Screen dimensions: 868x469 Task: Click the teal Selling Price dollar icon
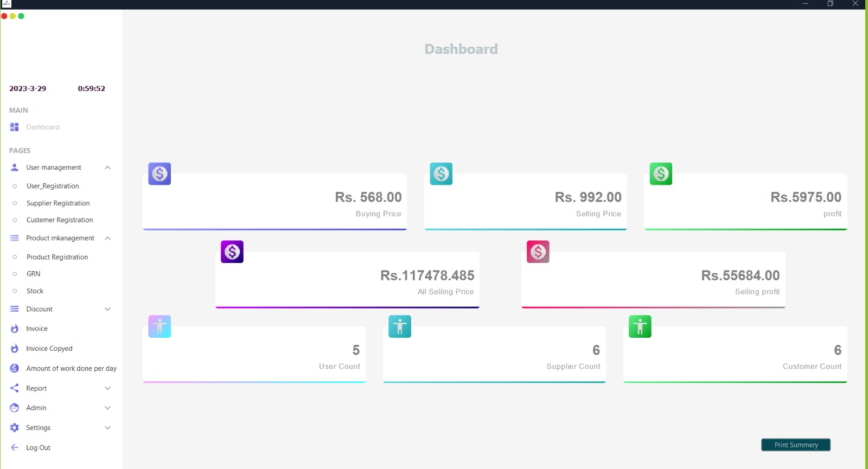[441, 174]
